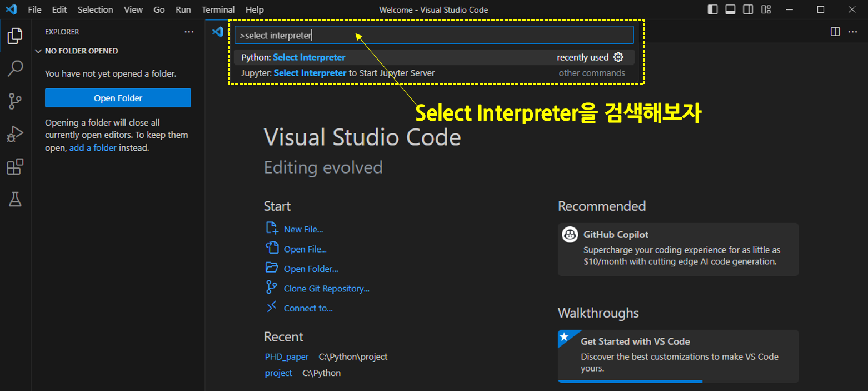Open the Terminal menu
This screenshot has width=868, height=391.
218,9
